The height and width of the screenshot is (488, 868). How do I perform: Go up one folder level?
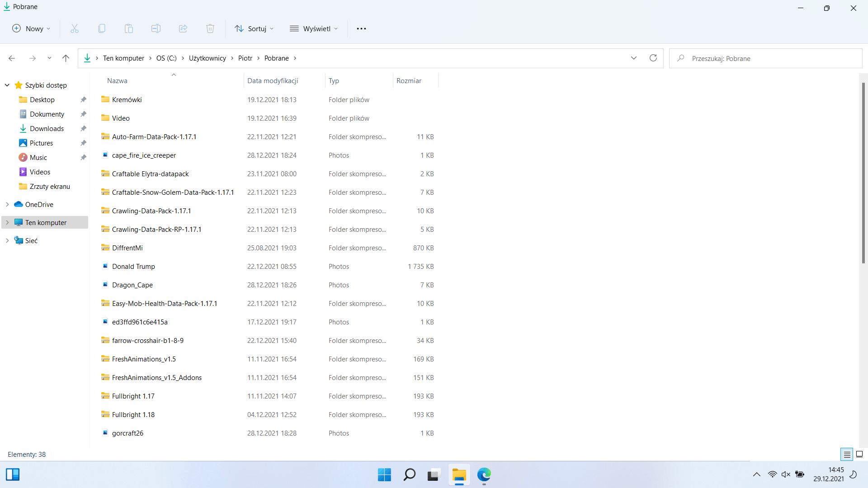tap(66, 58)
